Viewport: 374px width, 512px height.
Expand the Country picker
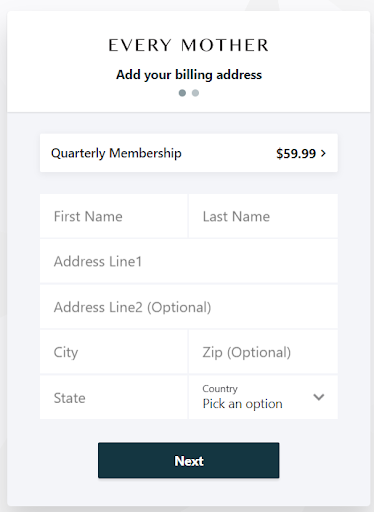pyautogui.click(x=263, y=397)
